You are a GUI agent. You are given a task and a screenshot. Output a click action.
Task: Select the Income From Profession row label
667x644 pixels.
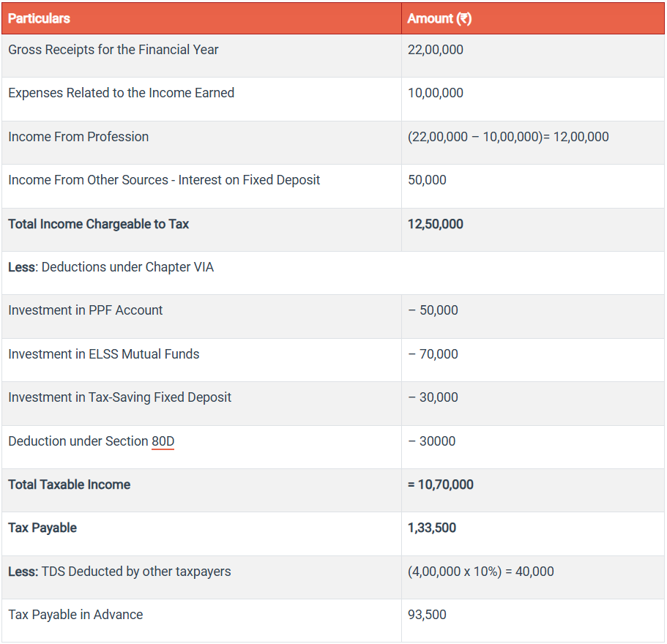pos(78,137)
